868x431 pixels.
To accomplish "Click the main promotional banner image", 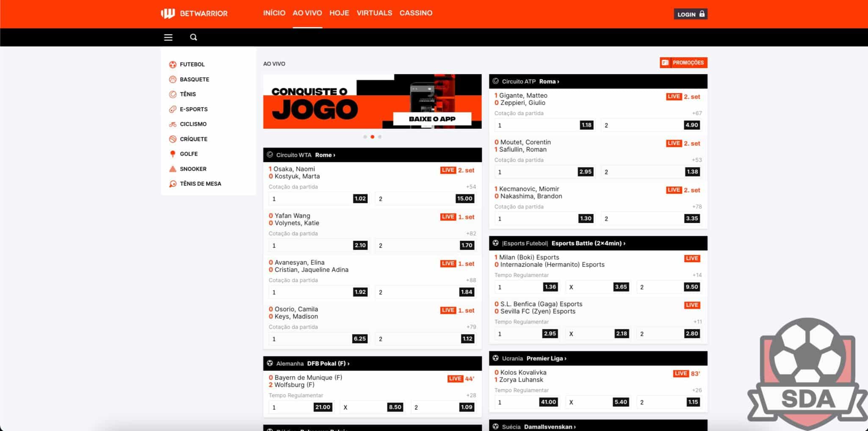I will click(x=372, y=102).
